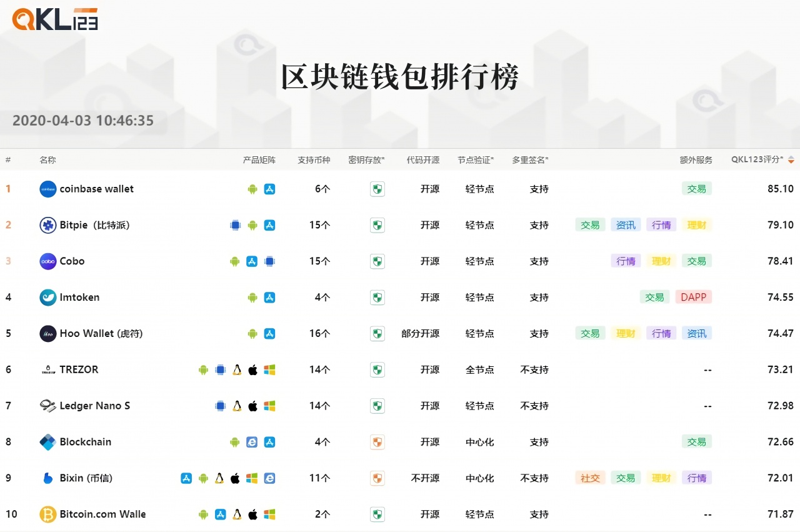Image resolution: width=800 pixels, height=532 pixels.
Task: Click hardware chip icon in Cobo row
Action: click(x=269, y=261)
